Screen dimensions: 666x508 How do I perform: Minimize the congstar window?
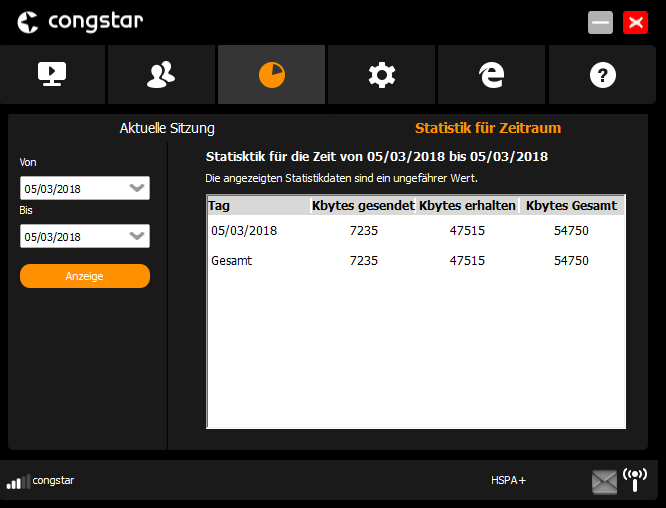(x=600, y=23)
